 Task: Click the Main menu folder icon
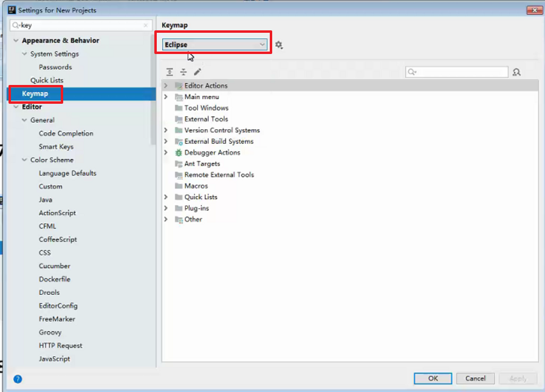[179, 97]
